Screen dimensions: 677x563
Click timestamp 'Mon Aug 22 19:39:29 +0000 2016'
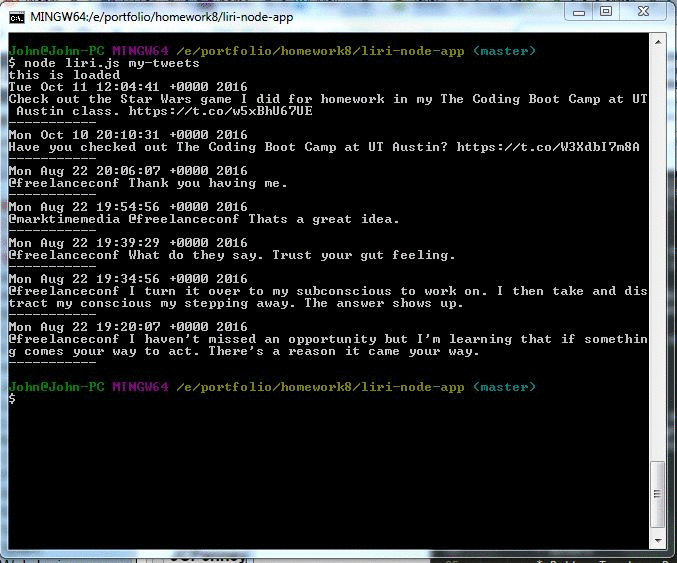coord(128,243)
